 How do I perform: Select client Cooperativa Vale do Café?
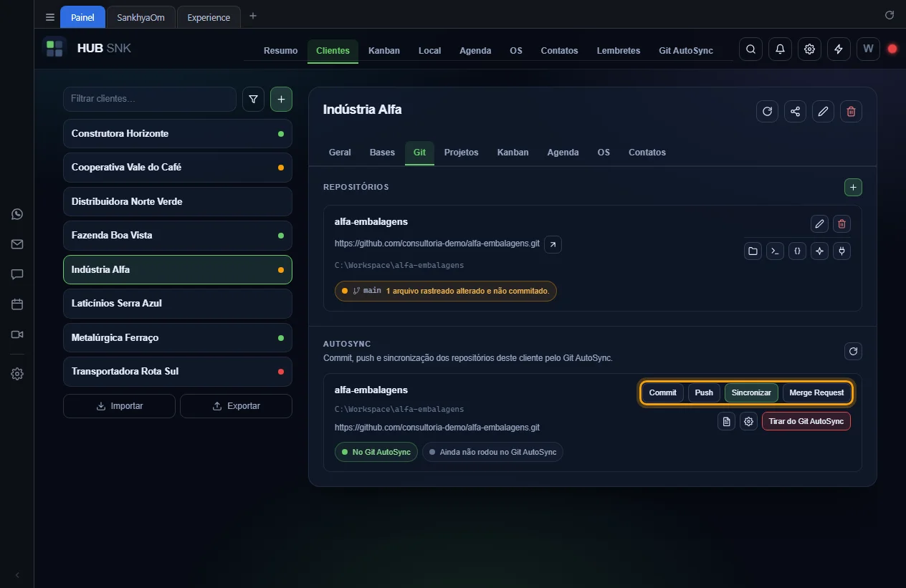(178, 168)
